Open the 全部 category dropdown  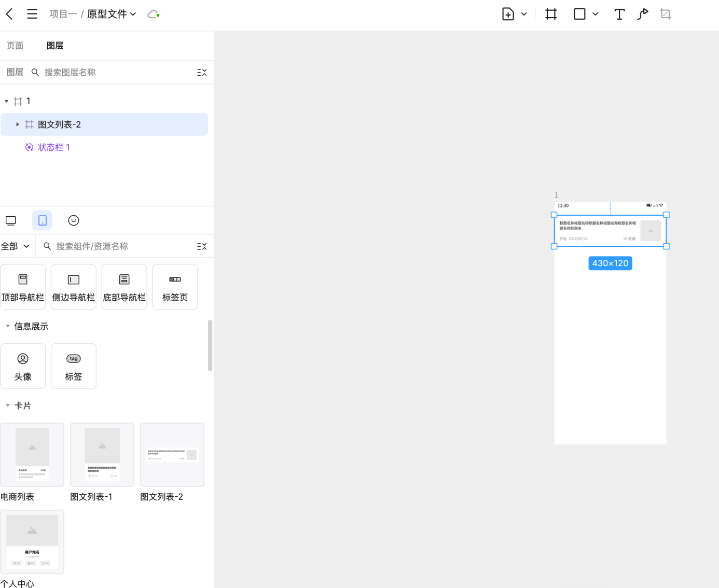pyautogui.click(x=15, y=246)
